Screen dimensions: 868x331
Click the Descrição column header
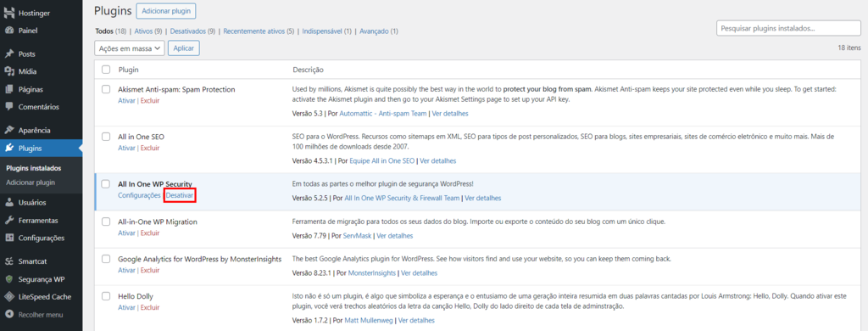click(x=308, y=70)
